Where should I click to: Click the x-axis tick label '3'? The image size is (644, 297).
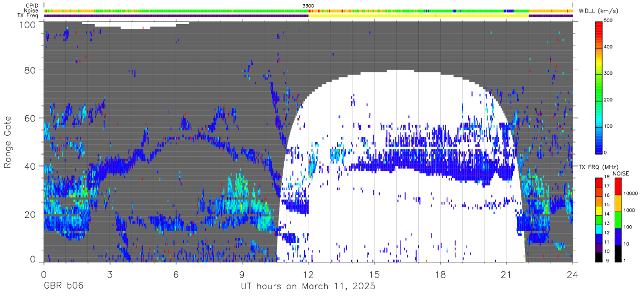point(110,274)
